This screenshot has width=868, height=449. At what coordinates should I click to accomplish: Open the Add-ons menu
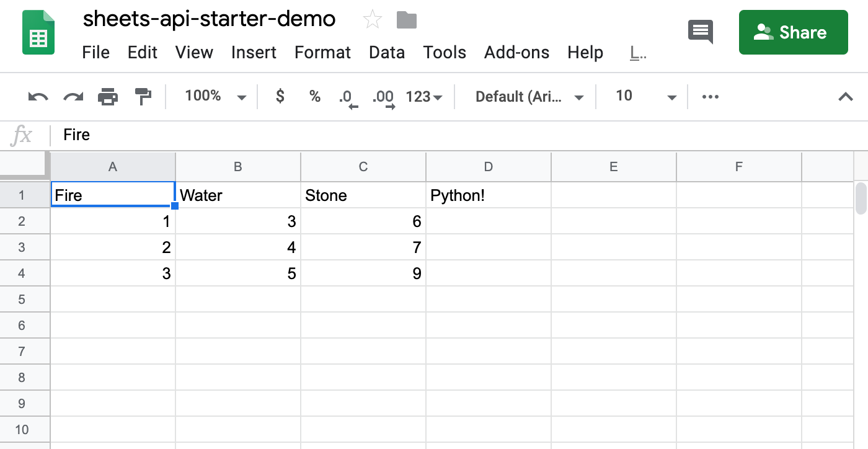516,53
